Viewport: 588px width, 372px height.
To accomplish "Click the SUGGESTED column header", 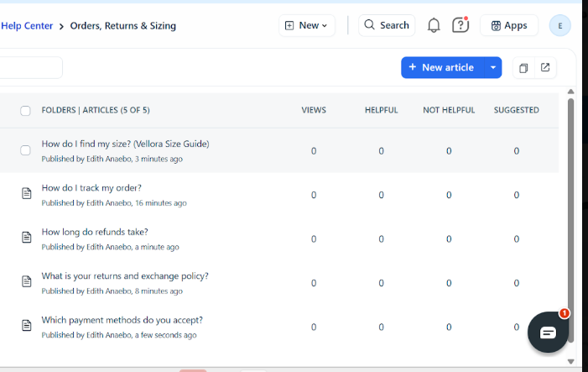I will (517, 110).
